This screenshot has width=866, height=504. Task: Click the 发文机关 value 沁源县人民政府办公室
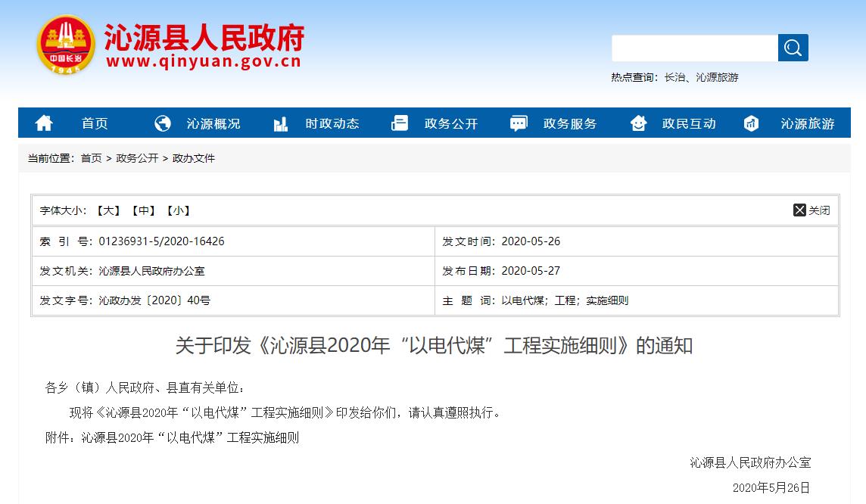[x=151, y=271]
